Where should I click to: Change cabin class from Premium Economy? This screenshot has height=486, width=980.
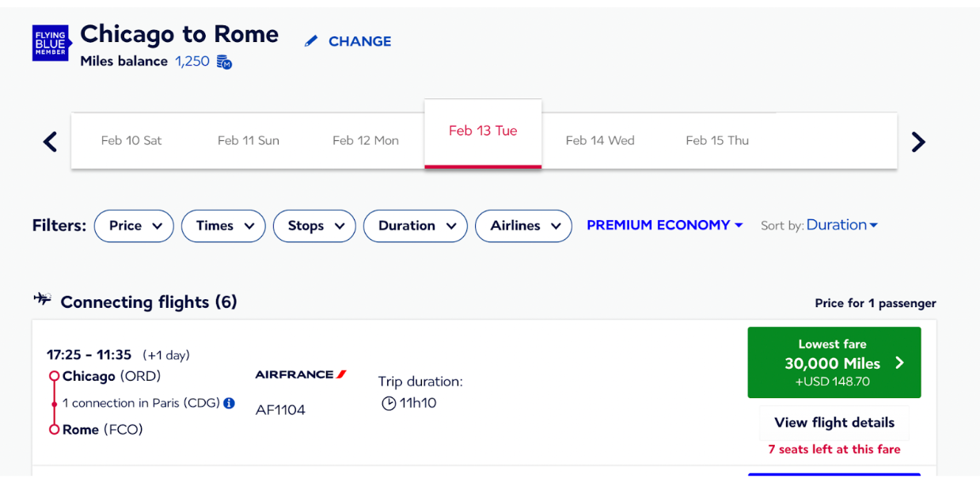pos(665,226)
